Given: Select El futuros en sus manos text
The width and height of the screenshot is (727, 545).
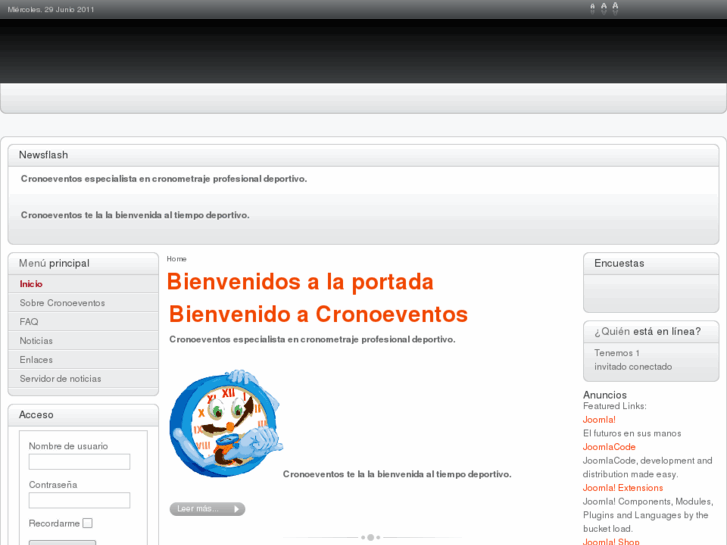Looking at the screenshot, I should pos(632,433).
